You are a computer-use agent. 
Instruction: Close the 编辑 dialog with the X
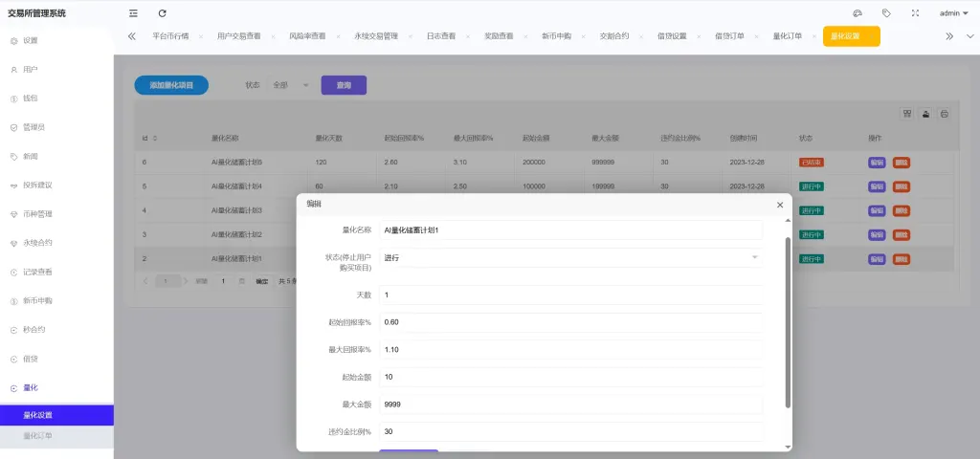tap(780, 205)
